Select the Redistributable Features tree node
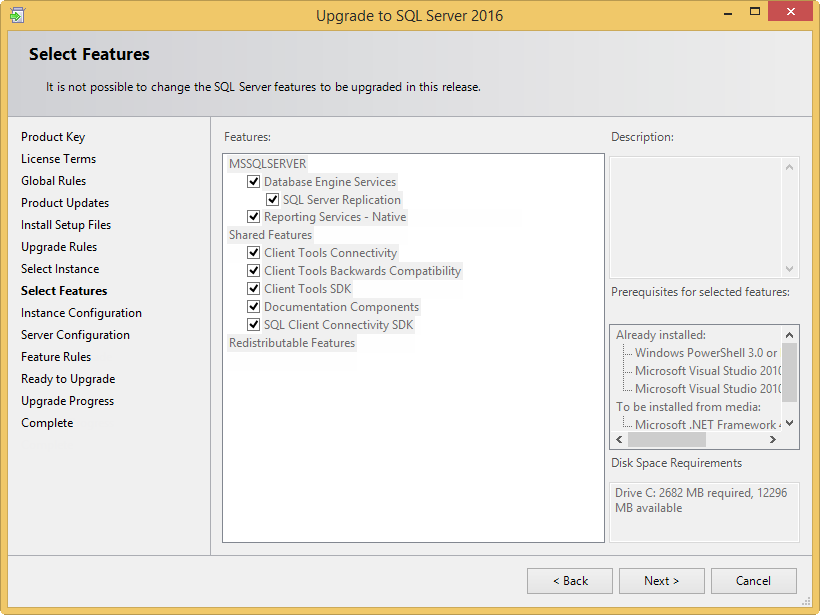Image resolution: width=820 pixels, height=615 pixels. point(292,343)
